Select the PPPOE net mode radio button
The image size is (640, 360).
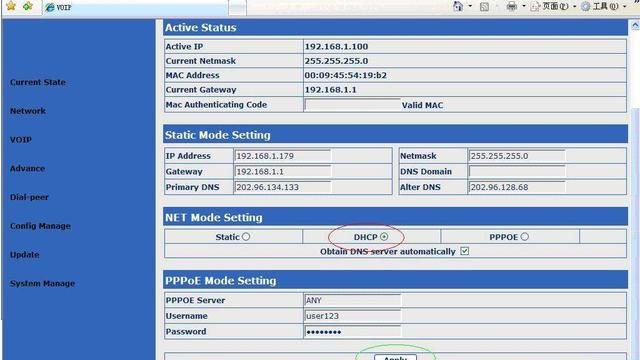(524, 237)
